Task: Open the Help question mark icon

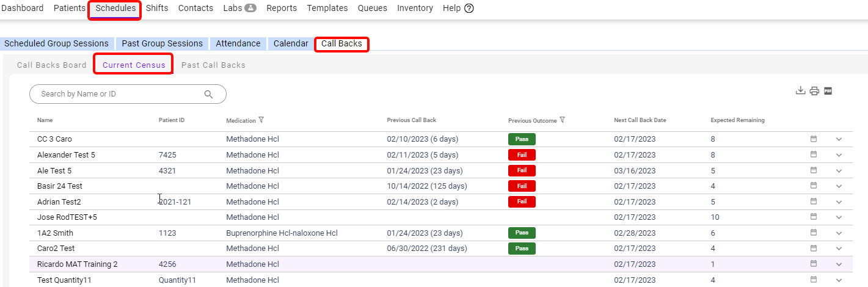Action: coord(469,9)
